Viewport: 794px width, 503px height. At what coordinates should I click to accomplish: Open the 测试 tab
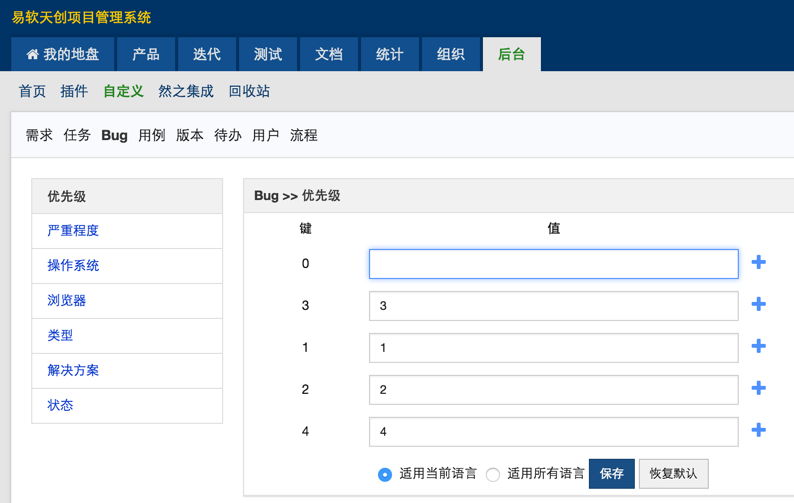(268, 54)
